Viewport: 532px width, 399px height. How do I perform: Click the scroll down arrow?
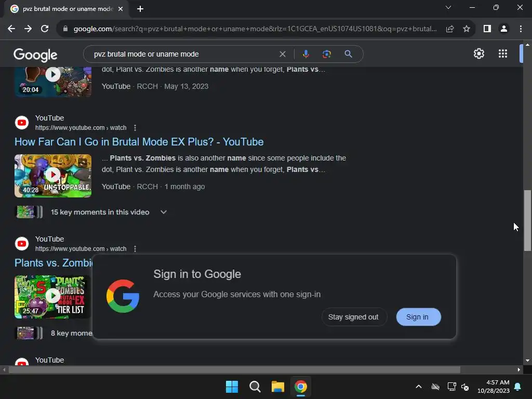coord(527,361)
